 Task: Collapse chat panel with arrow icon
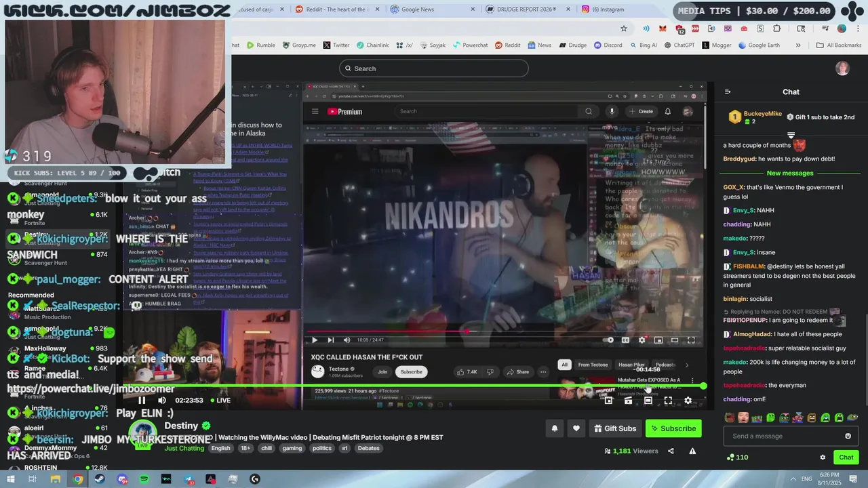[x=728, y=92]
